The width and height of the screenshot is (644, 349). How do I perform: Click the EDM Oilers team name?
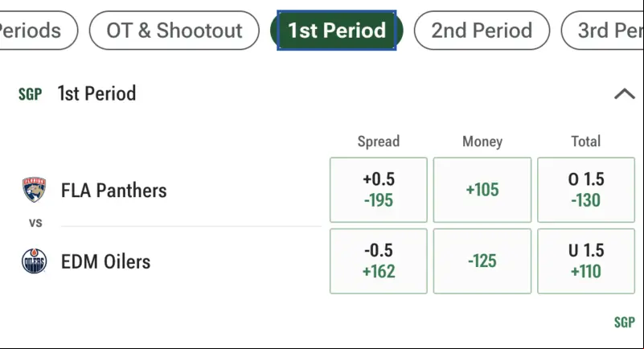point(105,261)
